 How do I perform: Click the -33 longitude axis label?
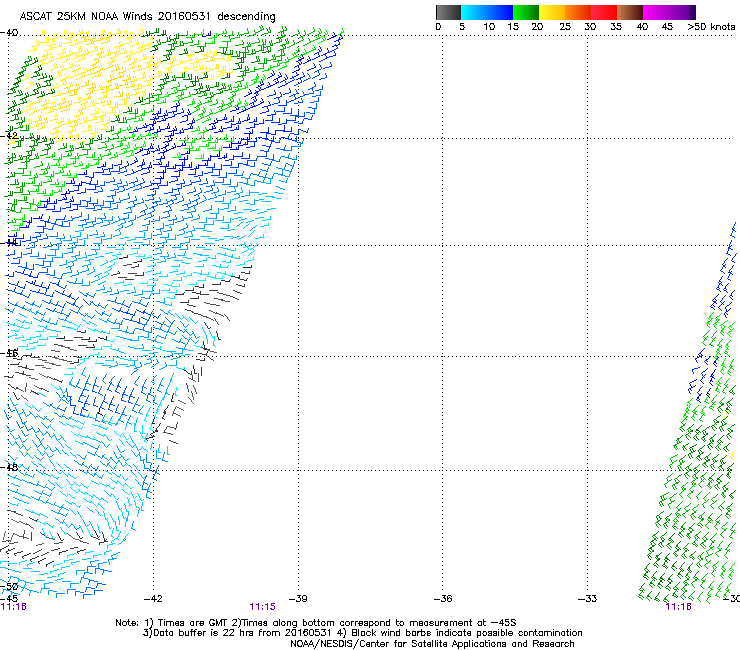[588, 599]
